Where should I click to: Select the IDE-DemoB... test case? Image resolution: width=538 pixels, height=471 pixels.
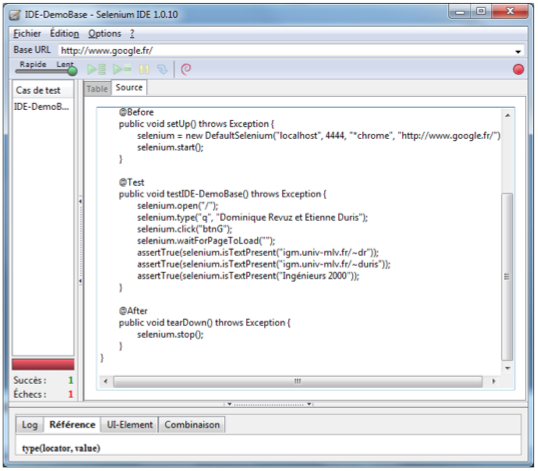(43, 107)
